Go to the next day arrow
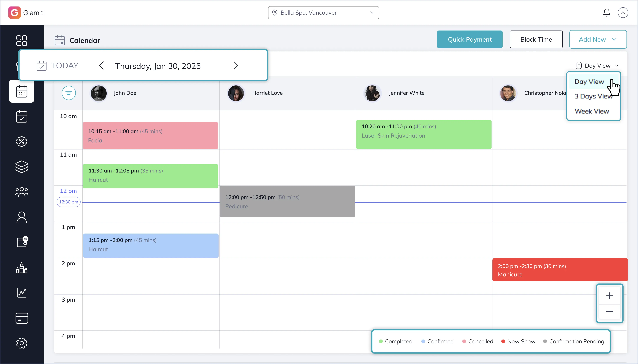This screenshot has height=364, width=638. click(x=236, y=66)
